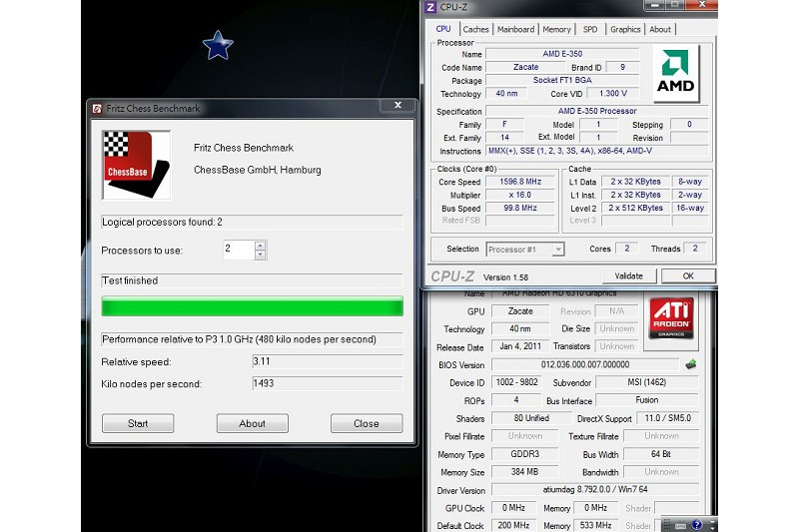Click the Device ID value 1002 - 9802

pos(516,382)
